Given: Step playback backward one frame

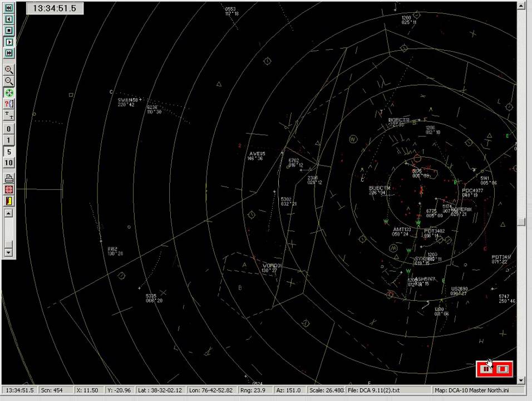Looking at the screenshot, I should click(9, 19).
